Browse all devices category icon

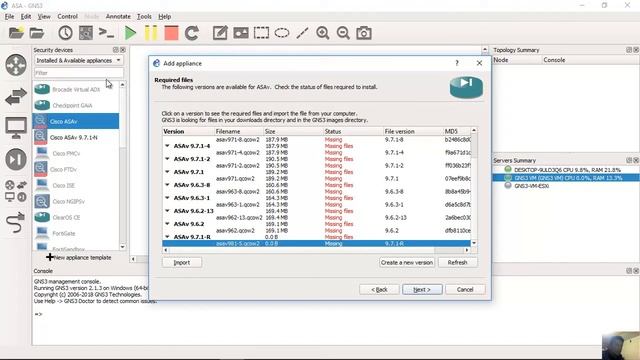tap(16, 191)
